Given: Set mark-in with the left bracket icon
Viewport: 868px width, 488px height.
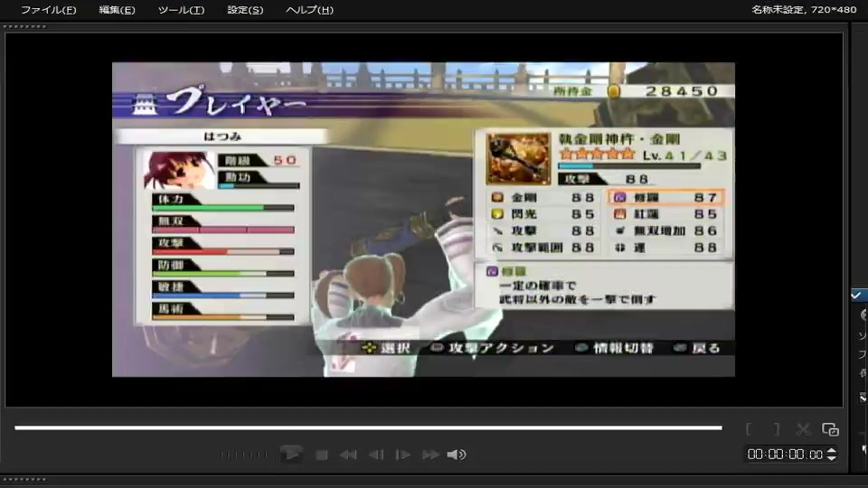Looking at the screenshot, I should (749, 429).
